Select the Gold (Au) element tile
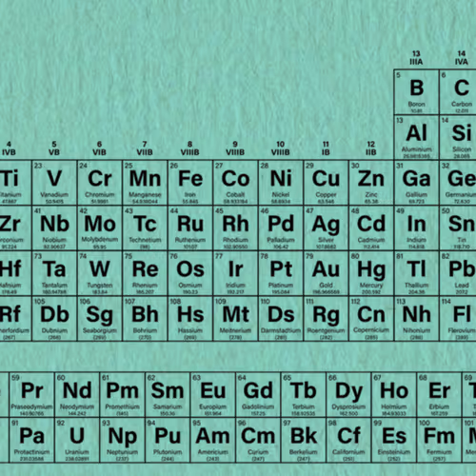The image size is (476, 476). [x=327, y=273]
